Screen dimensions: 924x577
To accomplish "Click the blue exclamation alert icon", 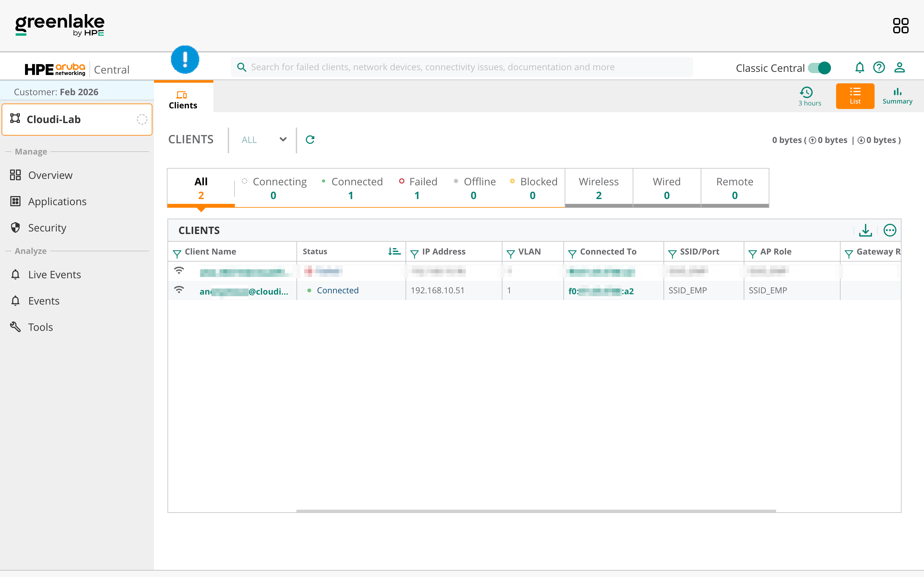I will coord(185,60).
